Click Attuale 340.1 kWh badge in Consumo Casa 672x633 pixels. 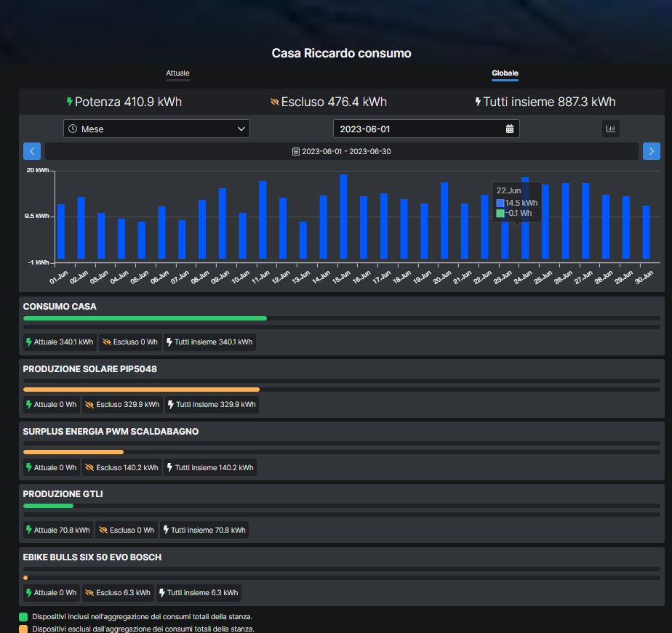[59, 342]
